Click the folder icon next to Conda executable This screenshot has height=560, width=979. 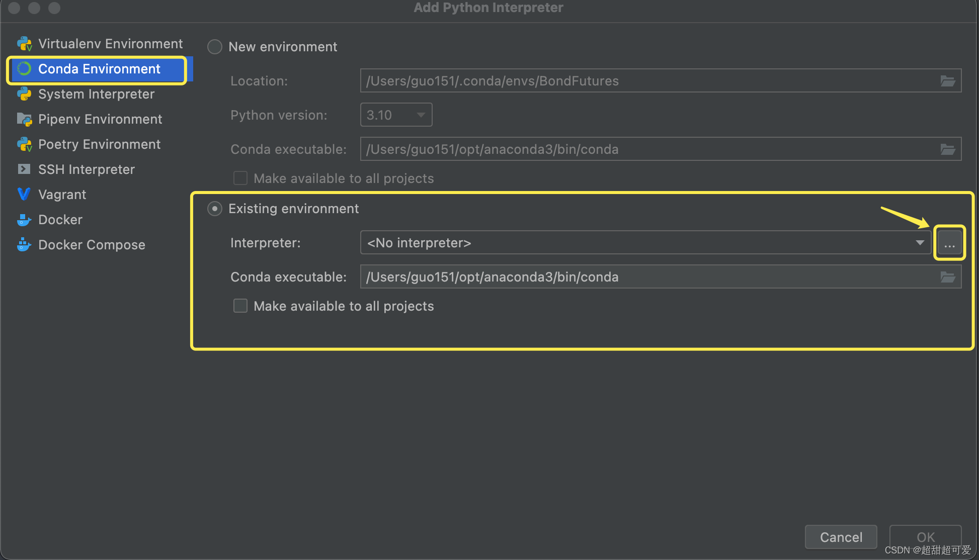click(948, 277)
